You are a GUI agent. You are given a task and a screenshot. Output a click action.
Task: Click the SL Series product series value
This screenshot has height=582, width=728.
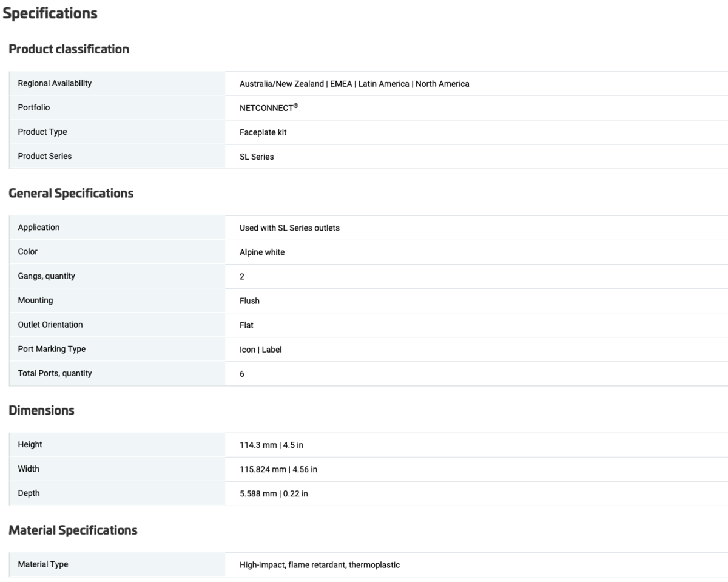click(257, 157)
